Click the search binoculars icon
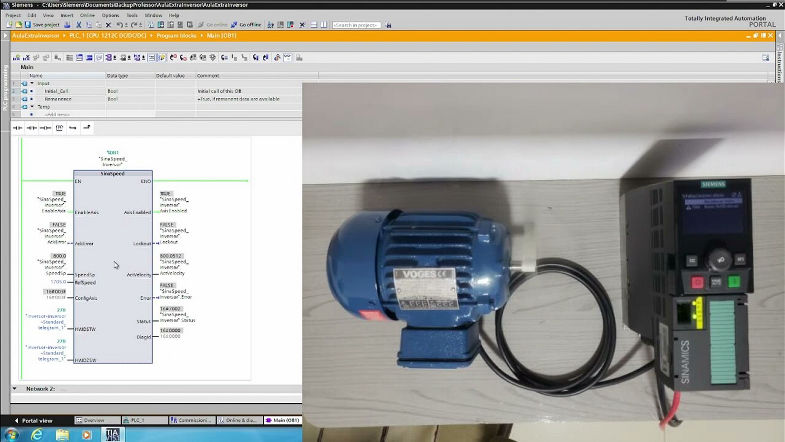 [388, 25]
